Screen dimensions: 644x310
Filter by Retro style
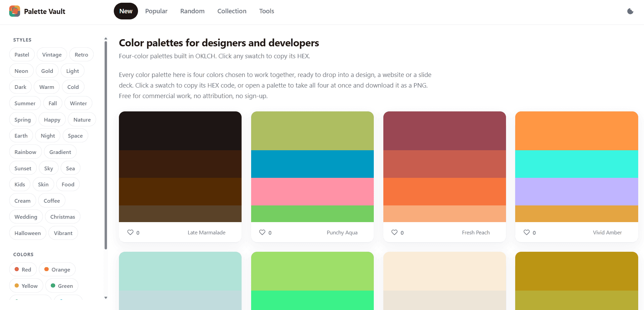point(81,55)
